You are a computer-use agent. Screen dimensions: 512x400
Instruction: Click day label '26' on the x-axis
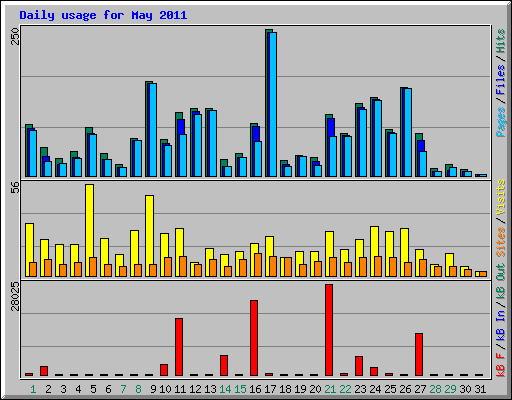405,389
